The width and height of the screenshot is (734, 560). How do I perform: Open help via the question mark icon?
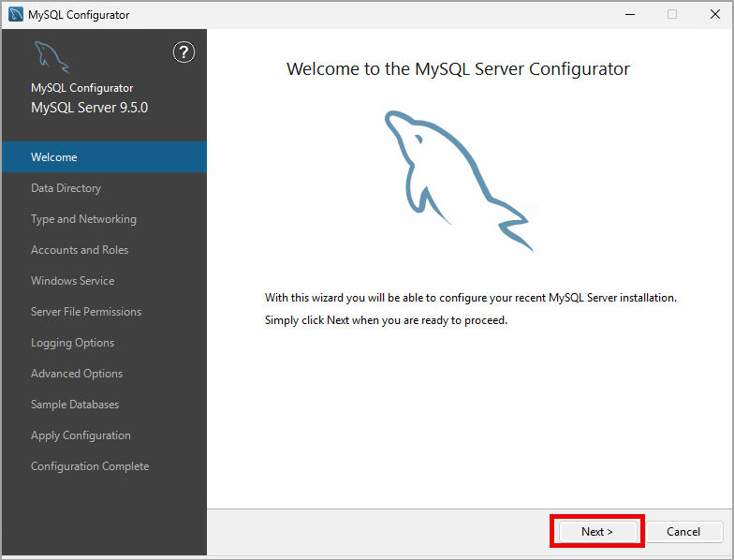pyautogui.click(x=184, y=52)
